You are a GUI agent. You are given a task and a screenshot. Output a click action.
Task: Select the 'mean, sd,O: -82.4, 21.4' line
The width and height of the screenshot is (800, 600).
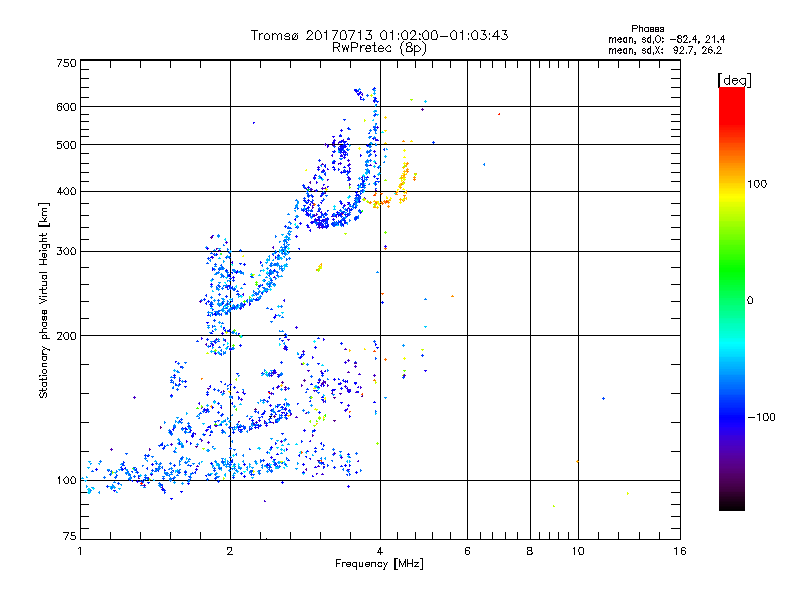666,39
